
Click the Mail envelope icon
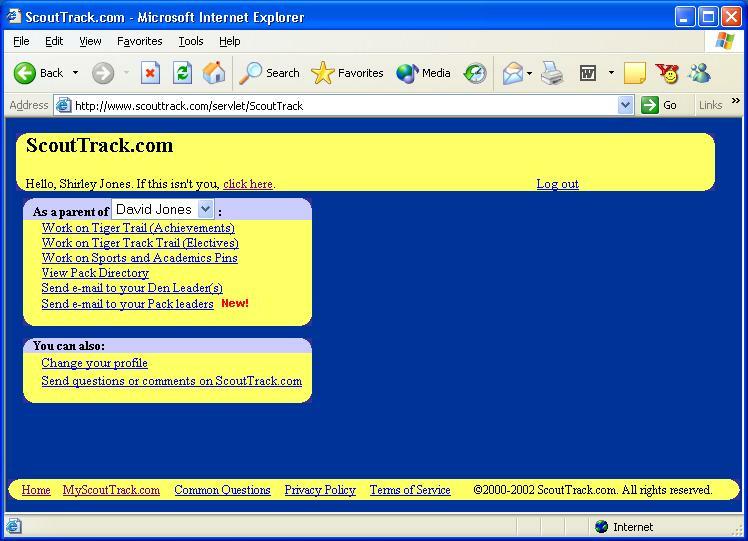pos(512,73)
